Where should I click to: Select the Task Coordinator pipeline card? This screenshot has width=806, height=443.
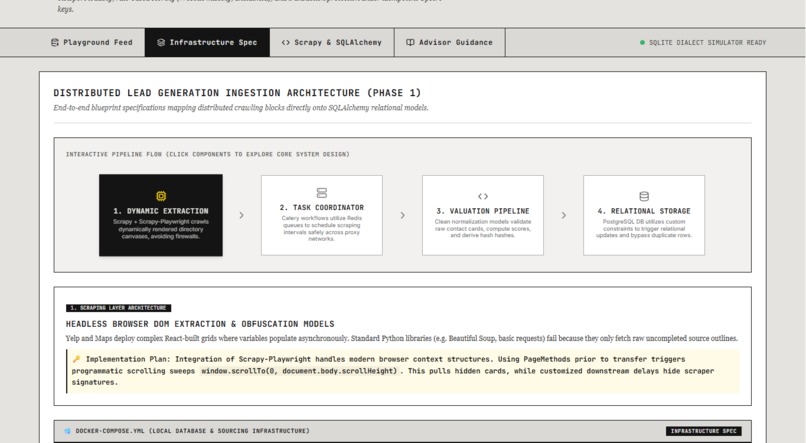(x=322, y=215)
